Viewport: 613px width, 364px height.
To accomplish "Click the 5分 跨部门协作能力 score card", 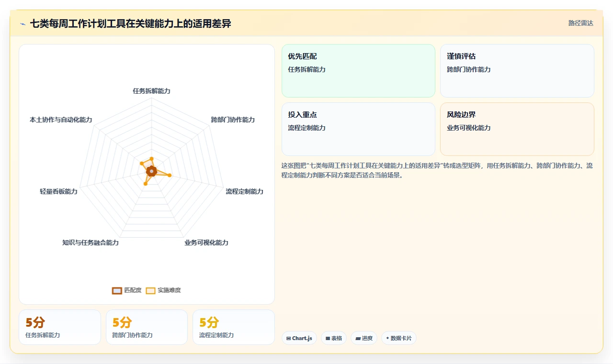I will pos(147,327).
